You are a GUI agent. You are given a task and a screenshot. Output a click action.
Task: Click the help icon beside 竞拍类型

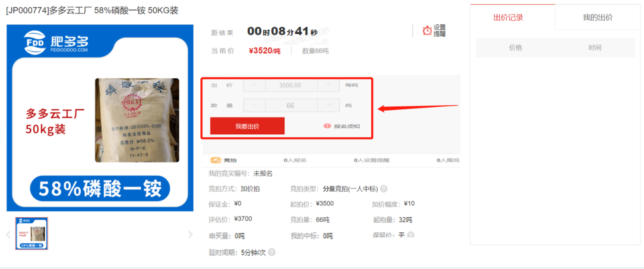[x=384, y=189]
